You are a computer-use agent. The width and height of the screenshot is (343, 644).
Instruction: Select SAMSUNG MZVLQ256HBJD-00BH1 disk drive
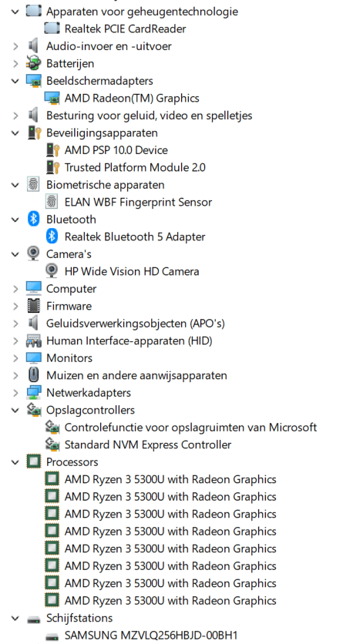click(151, 635)
